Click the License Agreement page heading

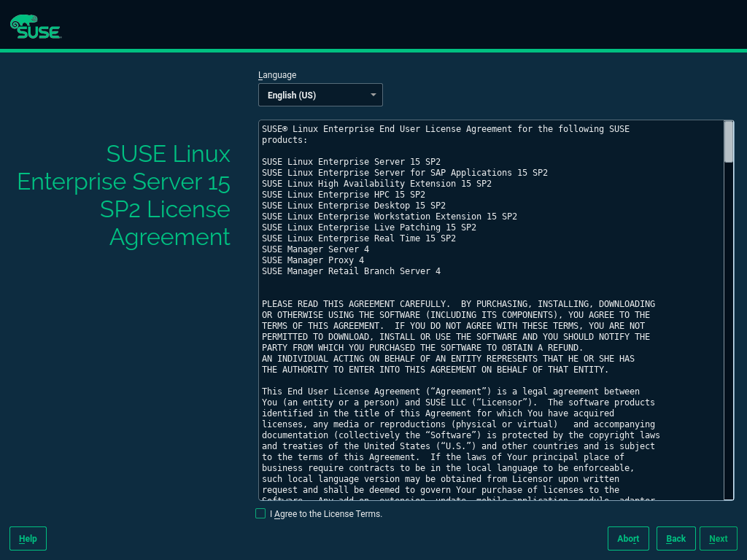pyautogui.click(x=124, y=195)
